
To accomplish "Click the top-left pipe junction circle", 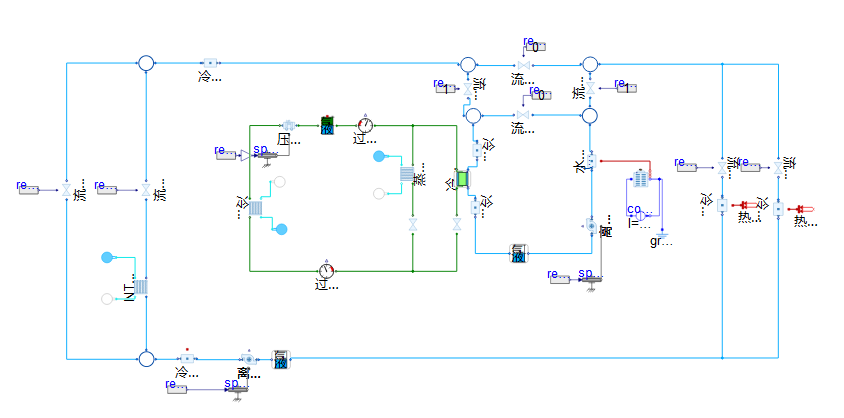I will pyautogui.click(x=146, y=63).
